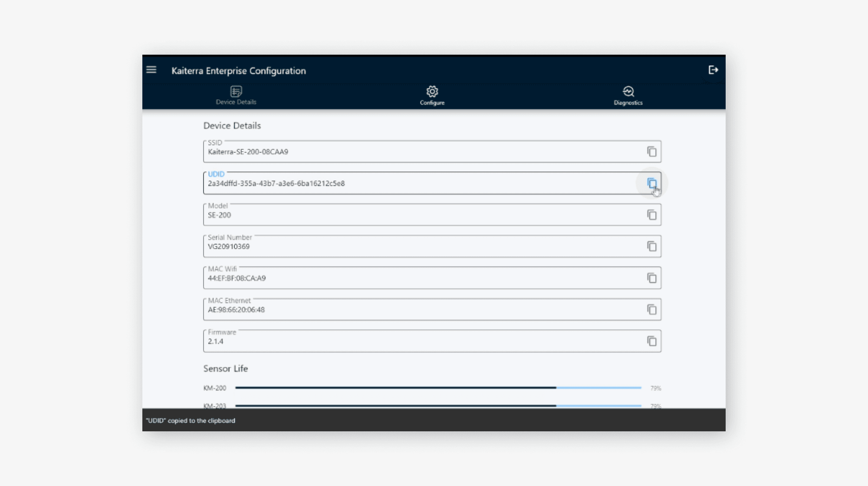Open the Configure gear icon
Screen dimensions: 868x486
(432, 91)
